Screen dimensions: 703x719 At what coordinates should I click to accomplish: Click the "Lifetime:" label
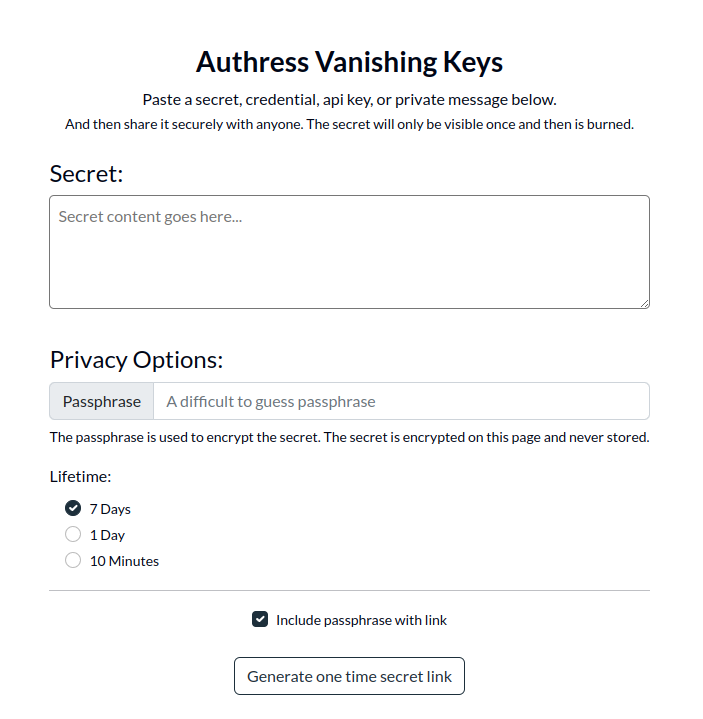coord(80,477)
